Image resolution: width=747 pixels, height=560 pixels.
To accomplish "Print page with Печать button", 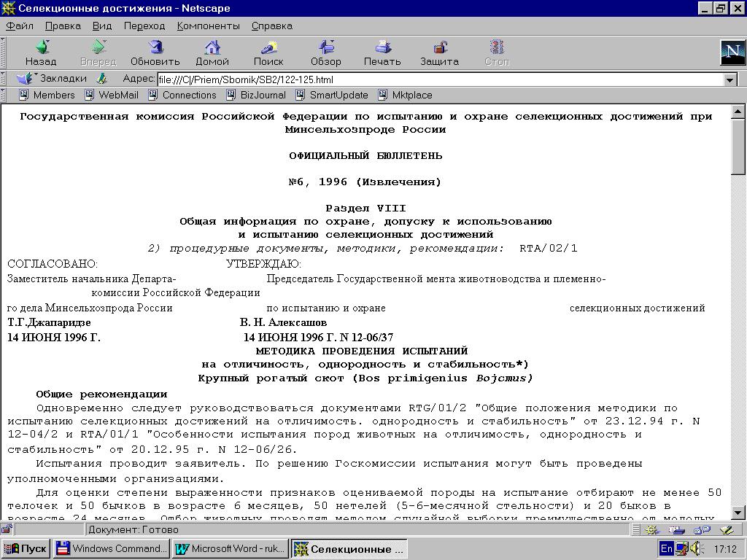I will pyautogui.click(x=382, y=52).
